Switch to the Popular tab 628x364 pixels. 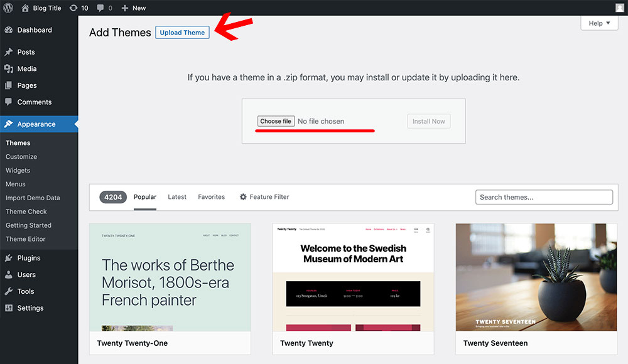pos(145,197)
